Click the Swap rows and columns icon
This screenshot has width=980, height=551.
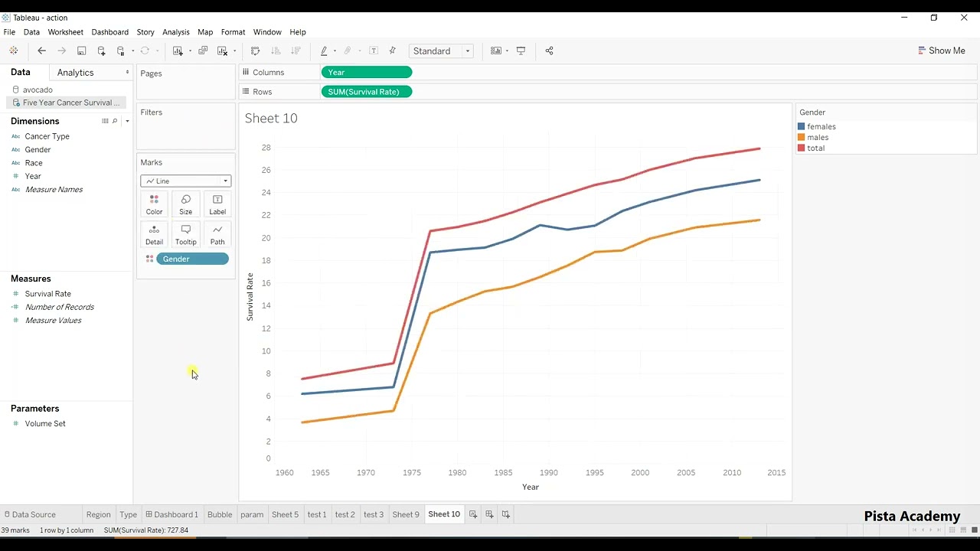(256, 51)
